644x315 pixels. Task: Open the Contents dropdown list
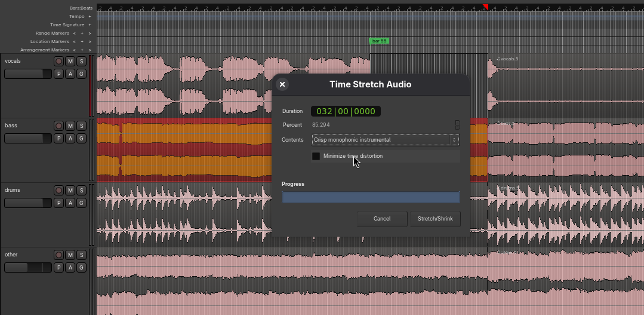click(385, 140)
